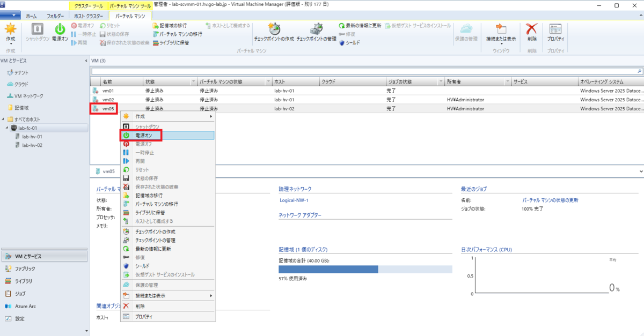Screen dimensions: 644x336
Task: Open 作成 submenu in context menu
Action: point(167,116)
